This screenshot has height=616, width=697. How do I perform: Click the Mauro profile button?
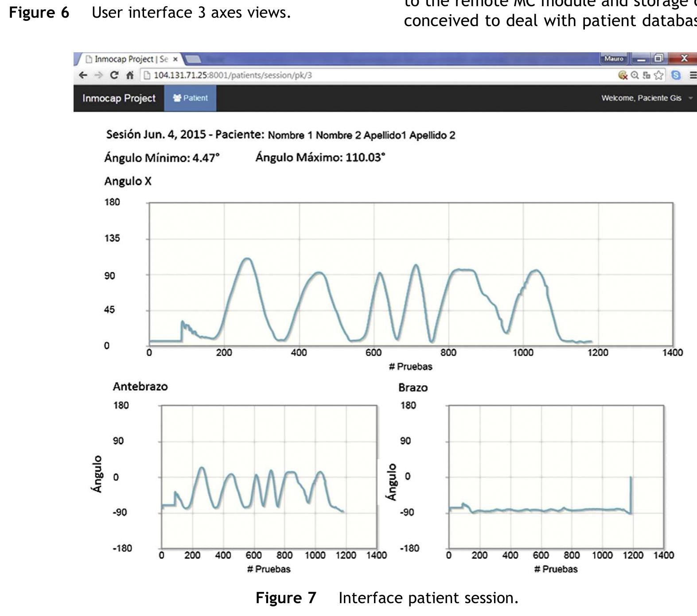tap(614, 58)
